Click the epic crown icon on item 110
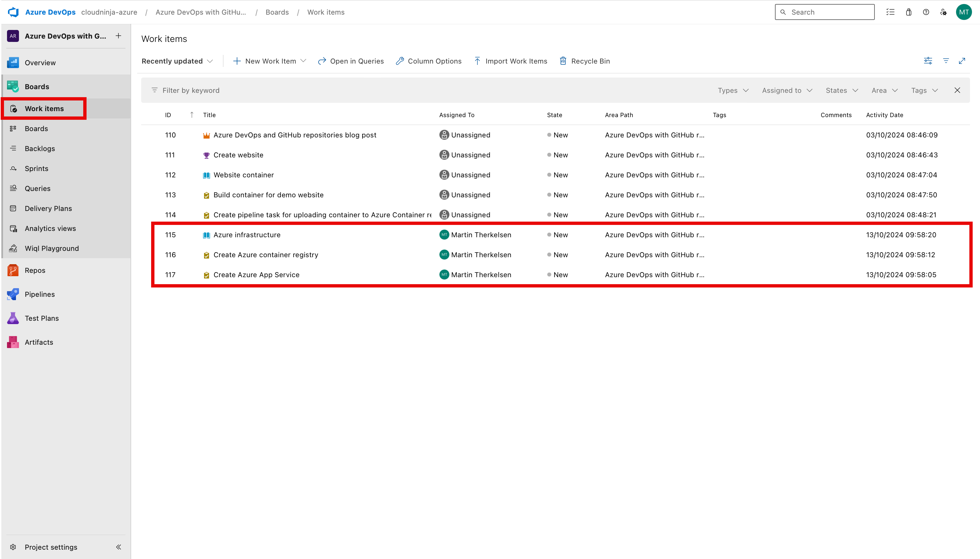The width and height of the screenshot is (980, 559). [206, 135]
